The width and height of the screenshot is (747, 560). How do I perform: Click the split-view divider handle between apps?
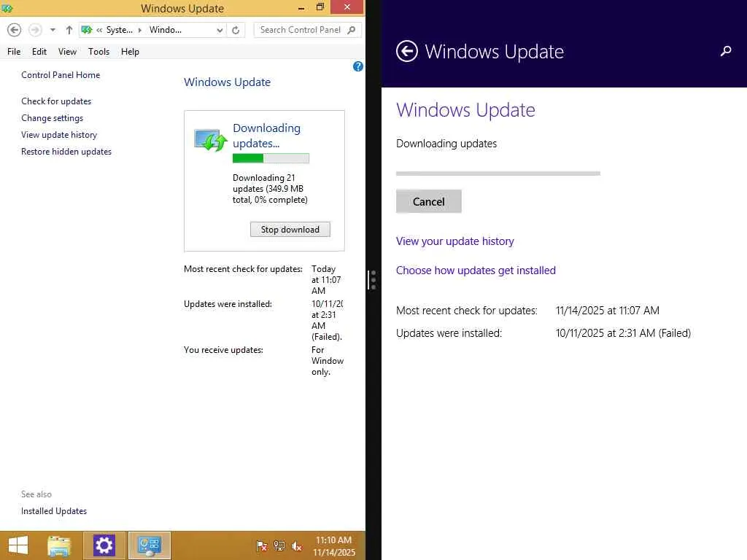coord(373,280)
